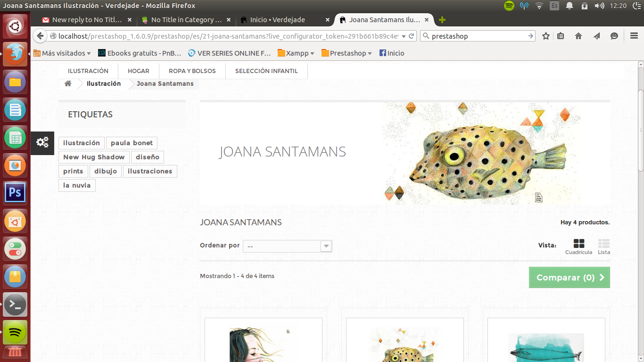Viewport: 644px width, 362px height.
Task: Click the search box containing prestashop
Action: pyautogui.click(x=478, y=36)
